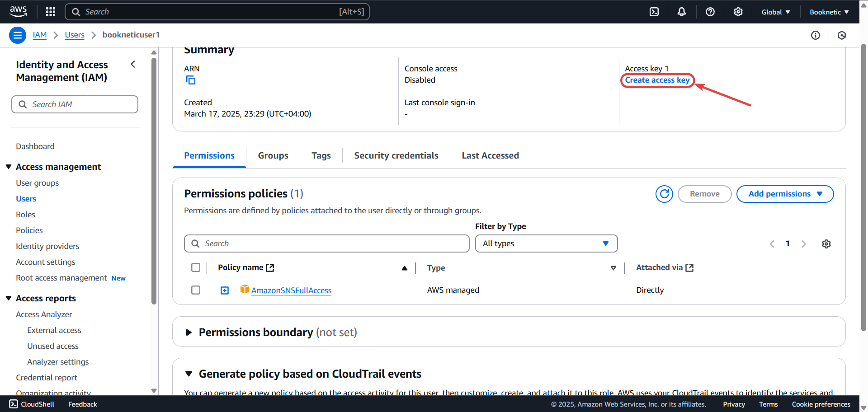Open Dashboard in the IAM sidebar

point(35,146)
